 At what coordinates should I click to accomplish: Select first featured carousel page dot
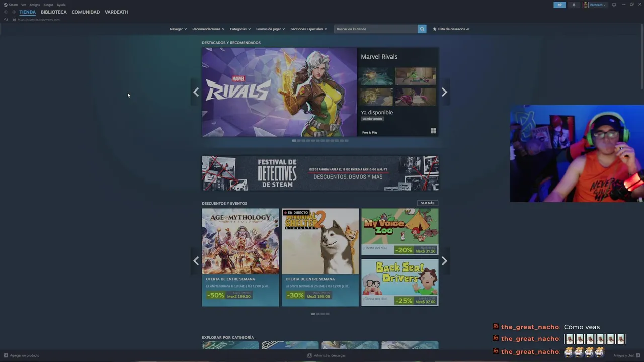(x=294, y=141)
